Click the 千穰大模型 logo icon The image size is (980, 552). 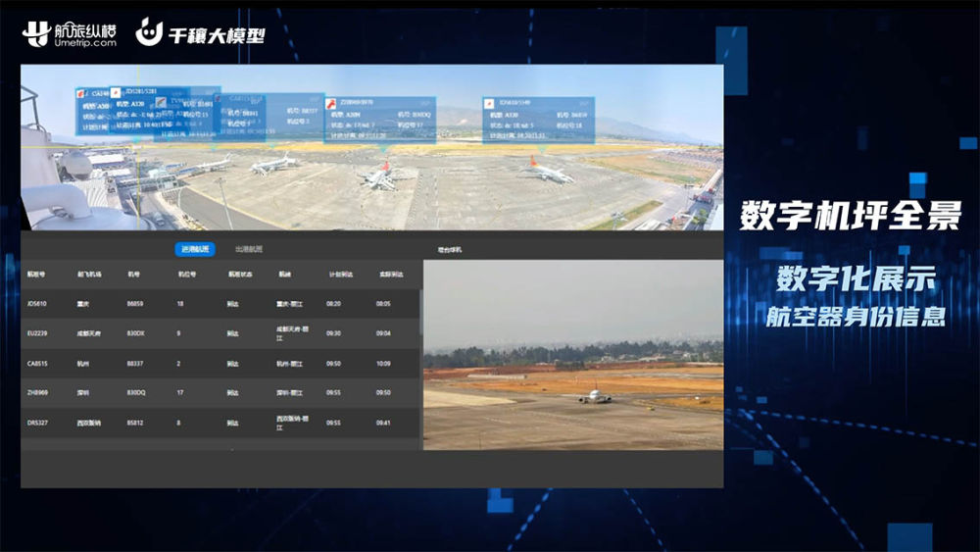coord(150,32)
